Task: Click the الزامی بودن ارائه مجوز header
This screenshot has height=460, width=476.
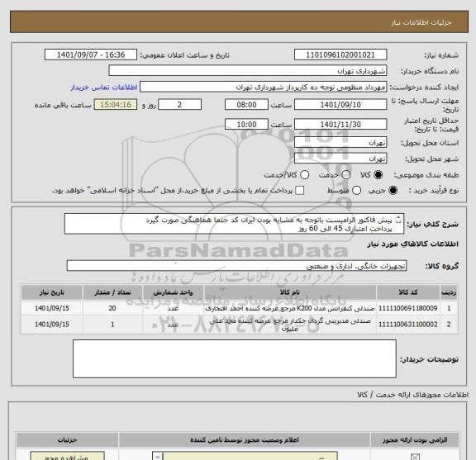Action: click(415, 439)
